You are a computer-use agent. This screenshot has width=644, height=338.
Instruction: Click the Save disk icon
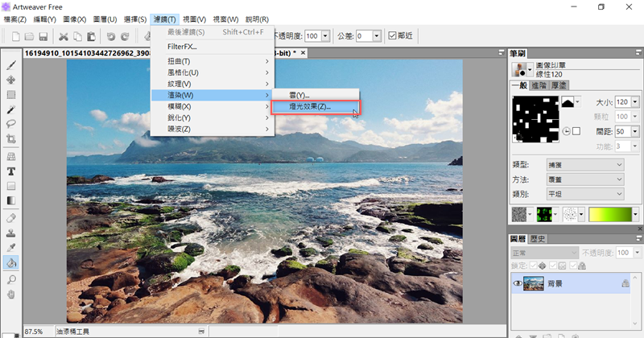coord(43,36)
